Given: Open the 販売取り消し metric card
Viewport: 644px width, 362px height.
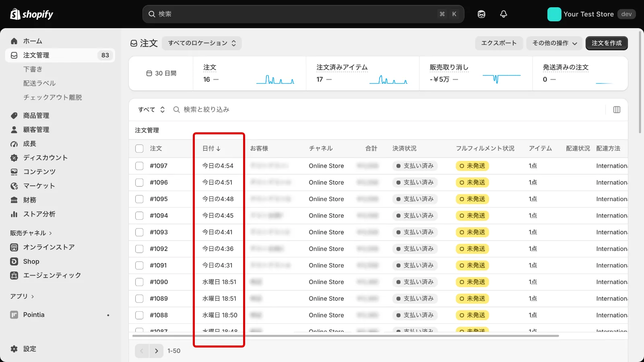Looking at the screenshot, I should (x=475, y=73).
